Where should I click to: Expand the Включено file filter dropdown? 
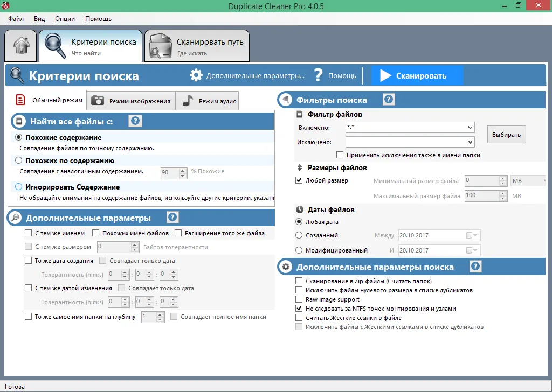point(470,127)
